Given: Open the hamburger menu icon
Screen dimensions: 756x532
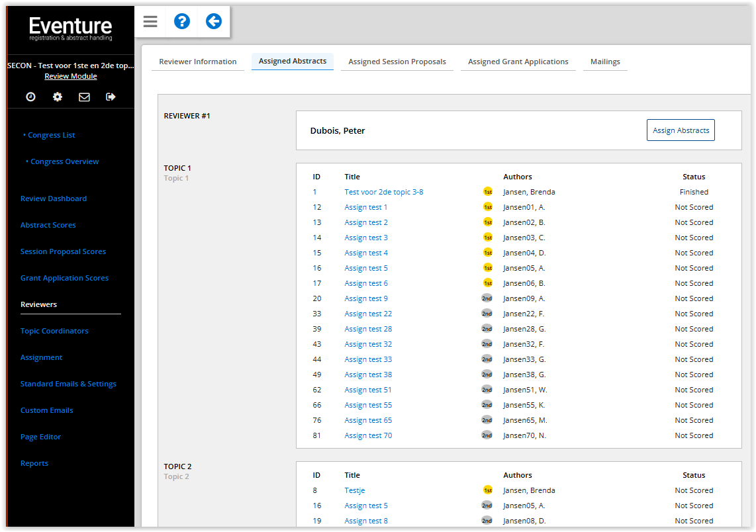Looking at the screenshot, I should [150, 22].
